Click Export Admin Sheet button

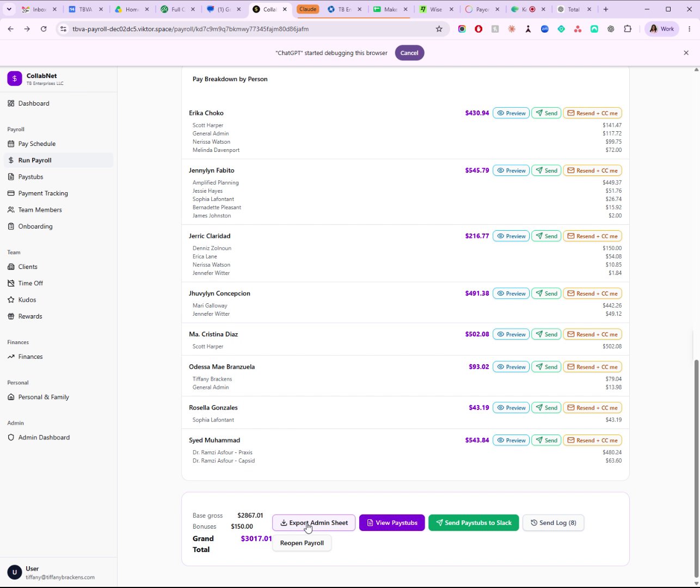pos(314,523)
